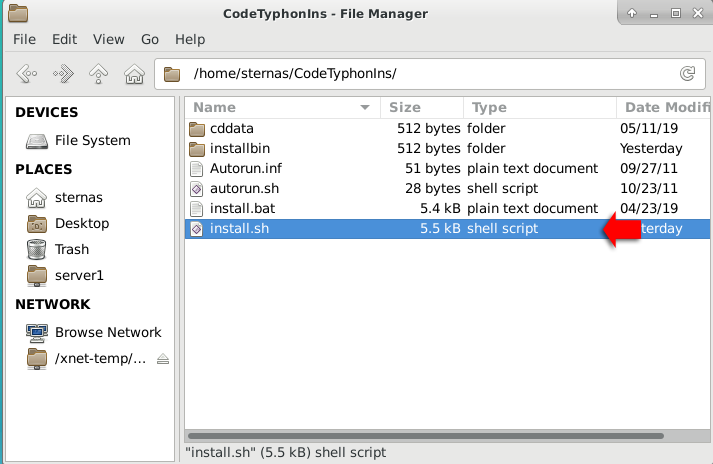Click the File System drive icon

point(37,141)
